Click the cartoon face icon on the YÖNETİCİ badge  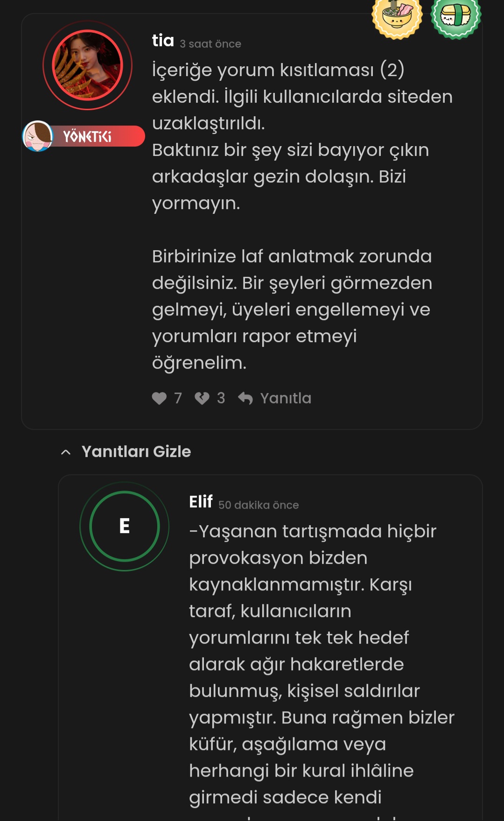tap(38, 136)
